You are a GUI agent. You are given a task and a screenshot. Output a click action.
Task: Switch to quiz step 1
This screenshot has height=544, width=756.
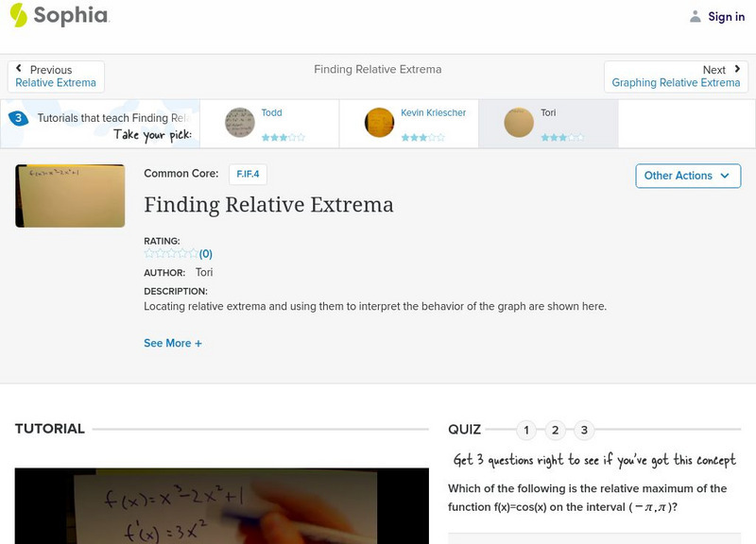click(526, 429)
